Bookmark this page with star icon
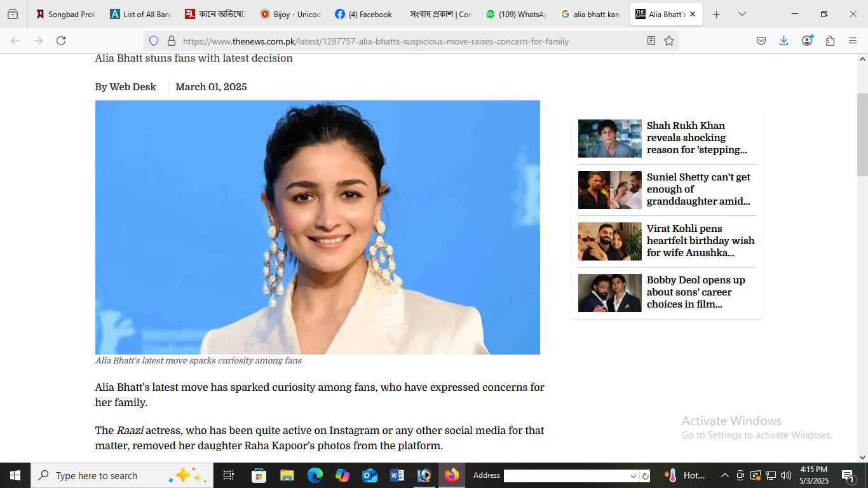The width and height of the screenshot is (868, 488). [669, 41]
